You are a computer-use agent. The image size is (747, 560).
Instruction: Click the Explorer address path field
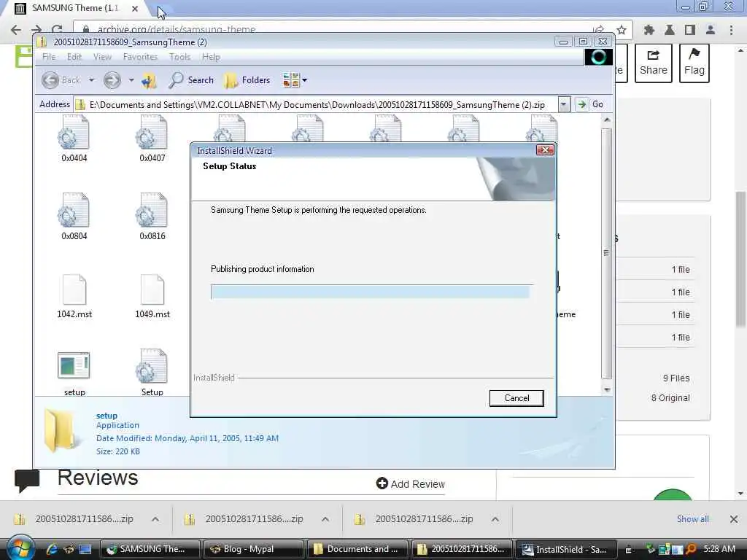[317, 104]
